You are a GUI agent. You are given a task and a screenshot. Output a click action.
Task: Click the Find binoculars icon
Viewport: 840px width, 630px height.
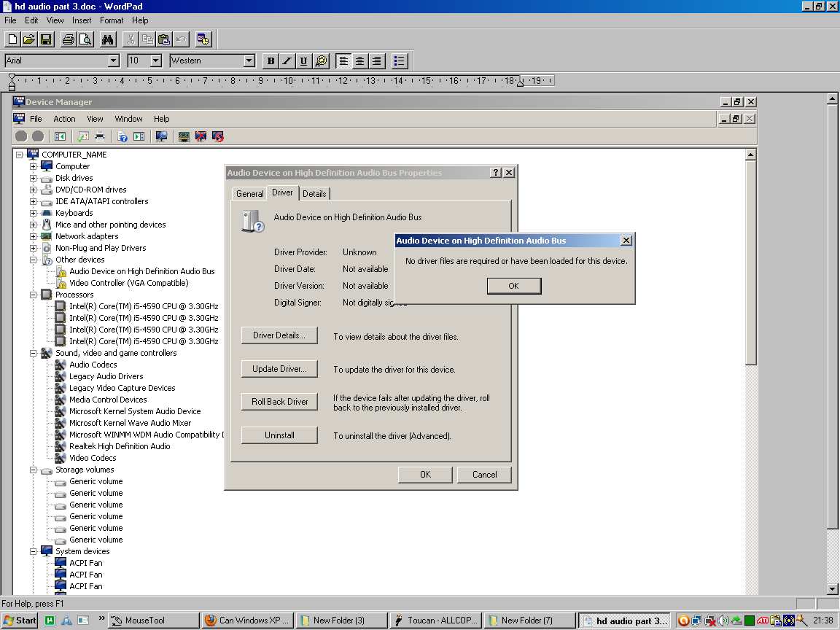(x=108, y=39)
